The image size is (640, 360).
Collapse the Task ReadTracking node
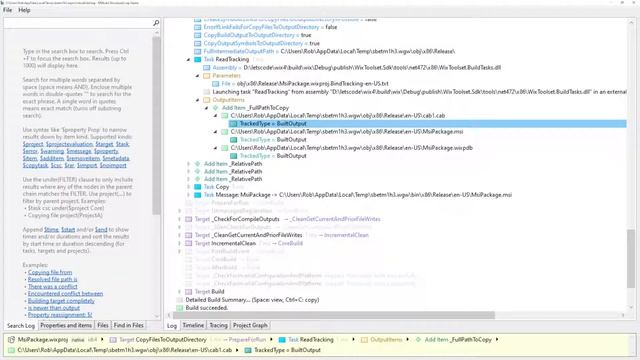[x=188, y=60]
